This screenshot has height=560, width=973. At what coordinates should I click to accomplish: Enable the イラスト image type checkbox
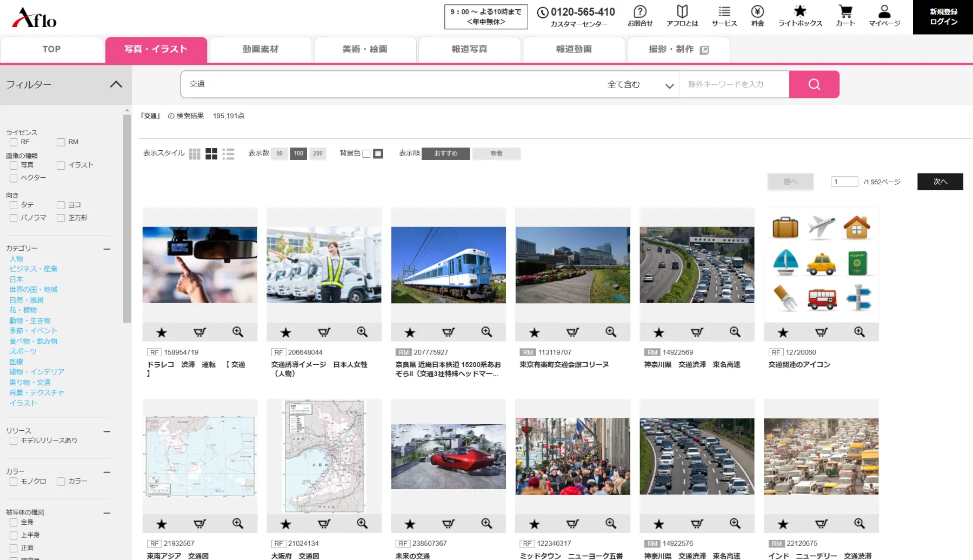point(61,165)
